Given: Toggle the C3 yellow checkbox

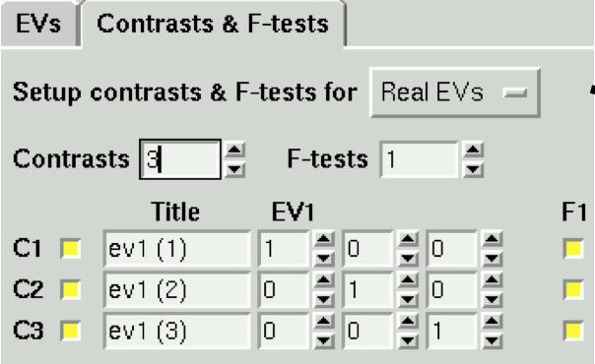Looking at the screenshot, I should point(71,331).
